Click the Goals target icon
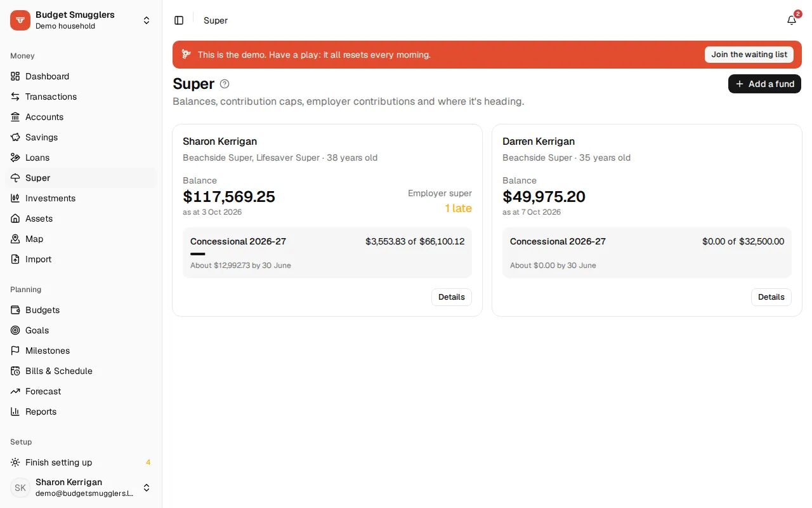812x508 pixels. point(15,330)
